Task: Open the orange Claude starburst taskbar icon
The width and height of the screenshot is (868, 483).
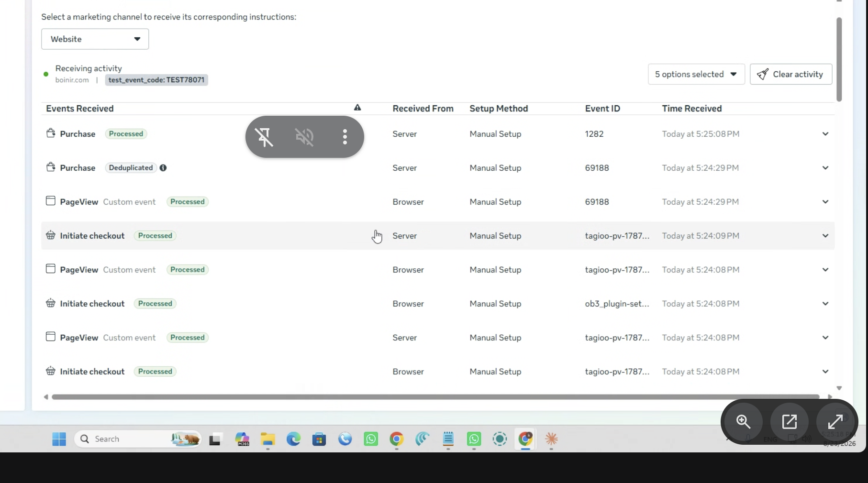Action: (551, 439)
